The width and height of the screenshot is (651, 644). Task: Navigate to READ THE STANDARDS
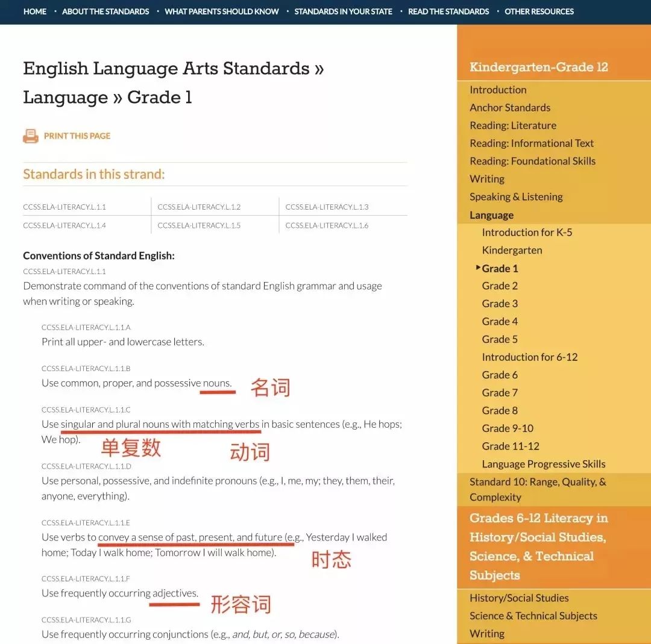[x=448, y=11]
